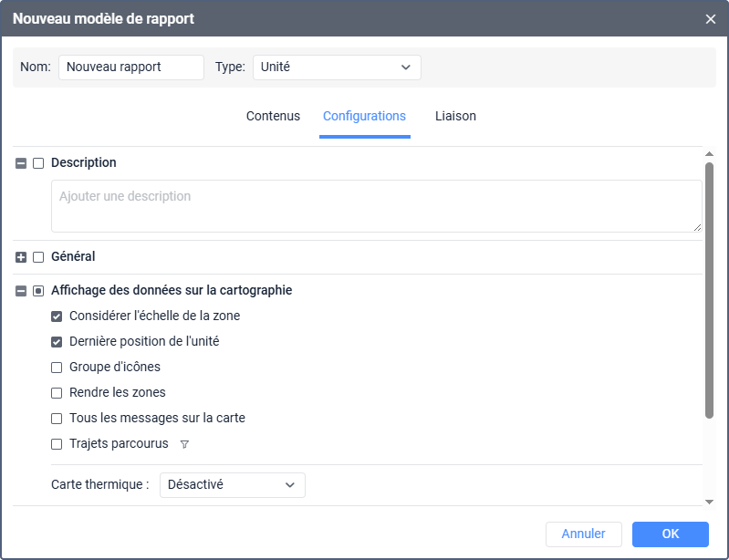Toggle the Description section checkbox

[38, 163]
